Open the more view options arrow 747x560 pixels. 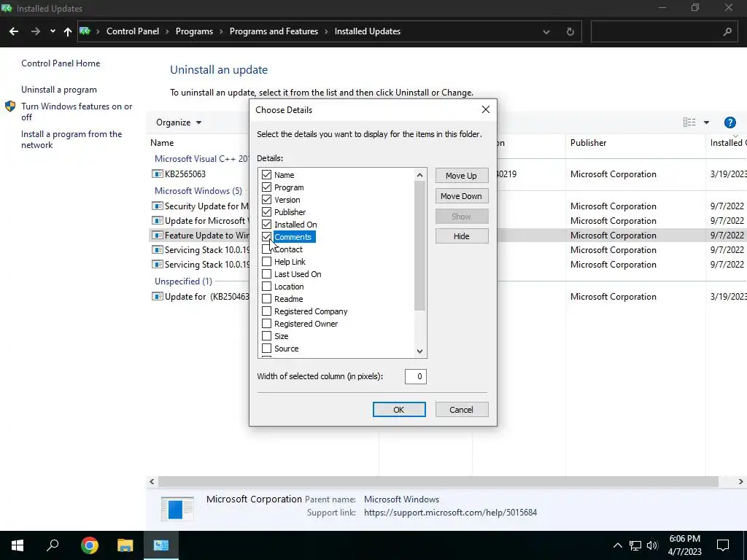pos(706,122)
